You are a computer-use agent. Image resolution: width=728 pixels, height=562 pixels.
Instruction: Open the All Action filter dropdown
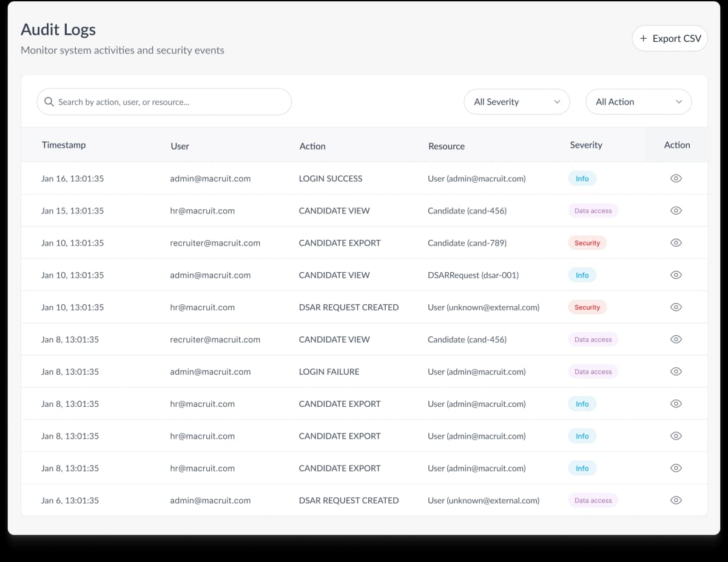tap(638, 101)
